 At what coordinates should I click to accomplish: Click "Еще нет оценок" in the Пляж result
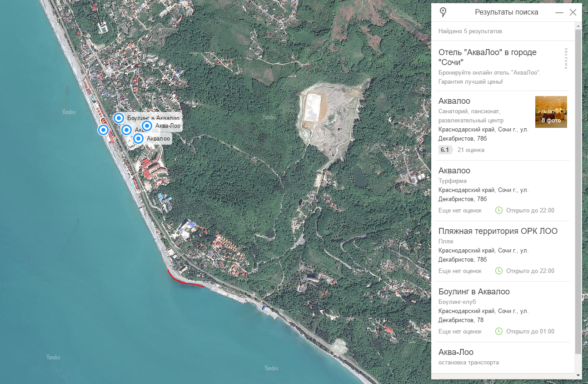pyautogui.click(x=460, y=271)
